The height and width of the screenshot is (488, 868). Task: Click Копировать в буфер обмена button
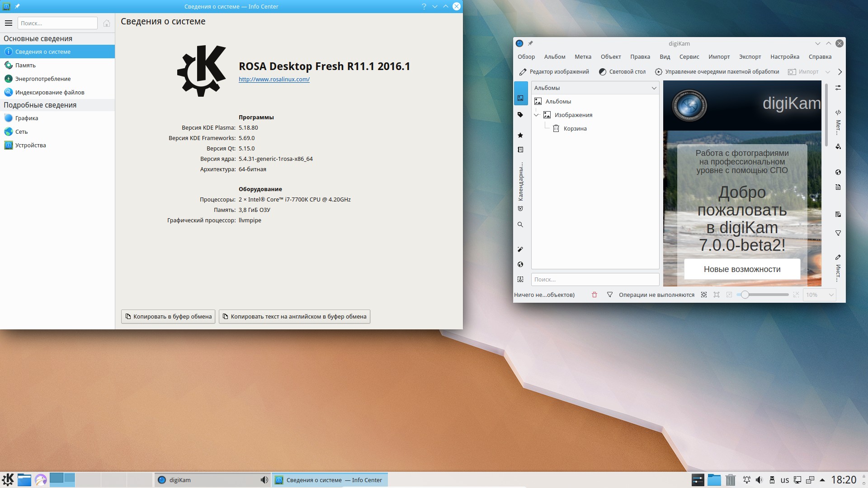[168, 316]
